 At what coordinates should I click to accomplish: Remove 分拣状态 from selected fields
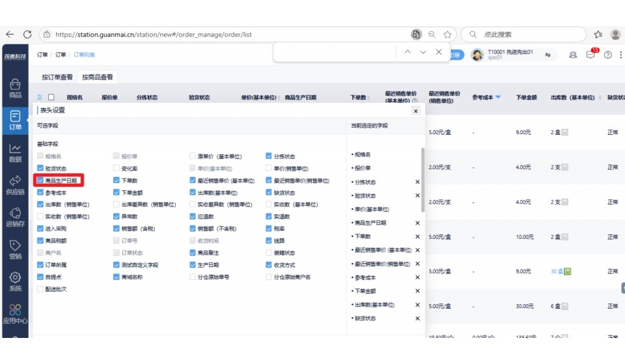(417, 182)
